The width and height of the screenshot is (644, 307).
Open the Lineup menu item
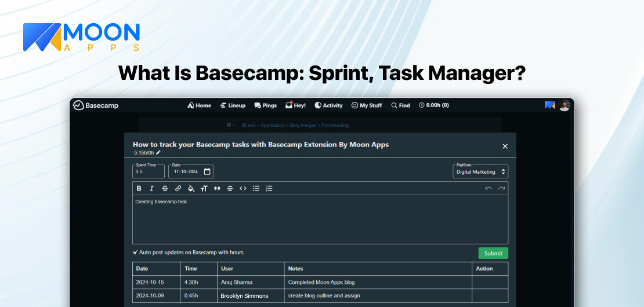pos(233,105)
